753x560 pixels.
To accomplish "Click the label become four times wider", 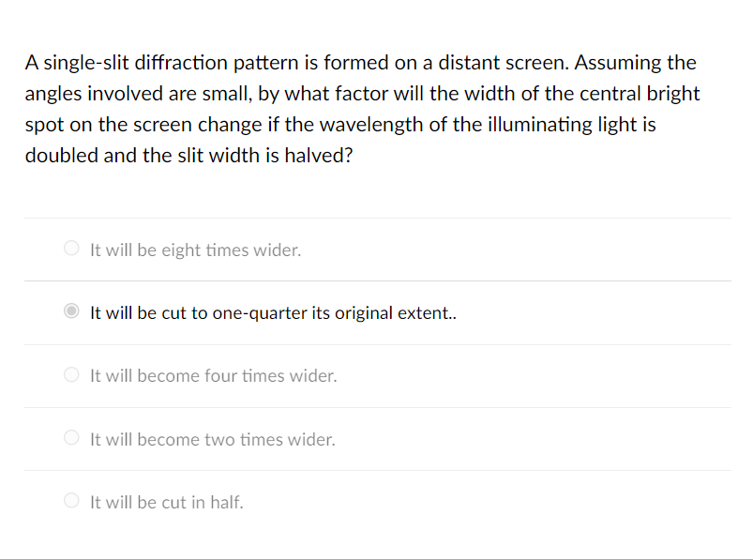I will point(212,375).
